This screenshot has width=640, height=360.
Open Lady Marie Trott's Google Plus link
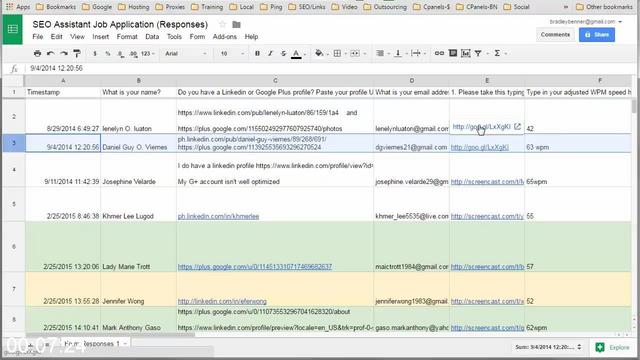point(255,267)
